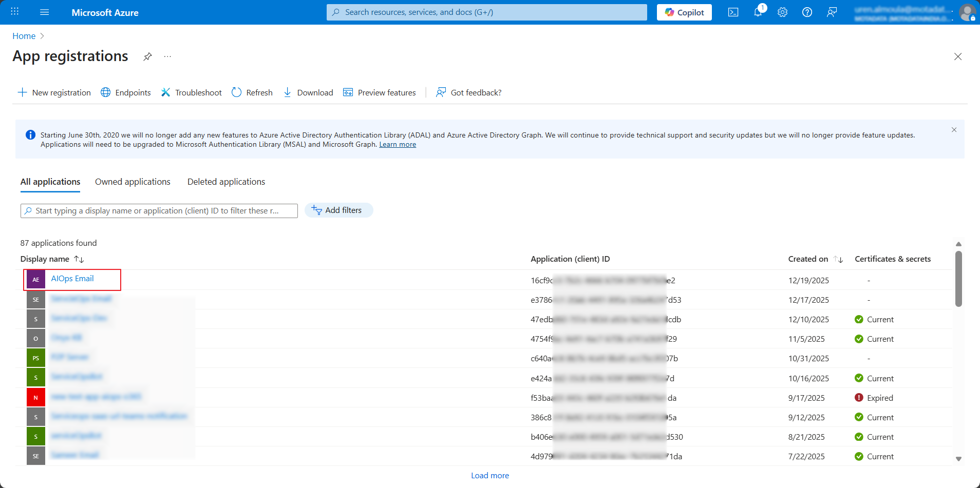Viewport: 980px width, 488px height.
Task: Open the notifications bell
Action: pyautogui.click(x=758, y=12)
